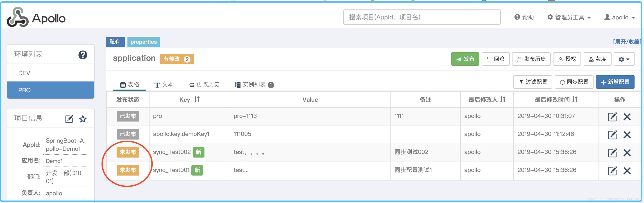Screen dimensions: 644x203
Task: Sort by 最后修改时间 column
Action: pyautogui.click(x=575, y=99)
